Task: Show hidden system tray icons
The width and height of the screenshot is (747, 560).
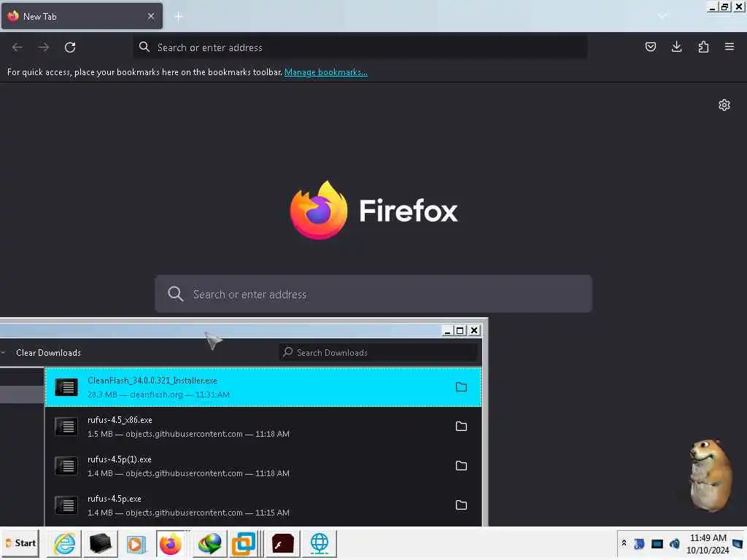Action: coord(624,543)
